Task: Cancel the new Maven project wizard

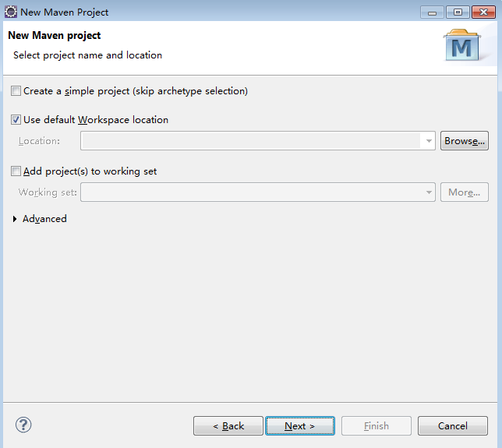Action: (453, 426)
